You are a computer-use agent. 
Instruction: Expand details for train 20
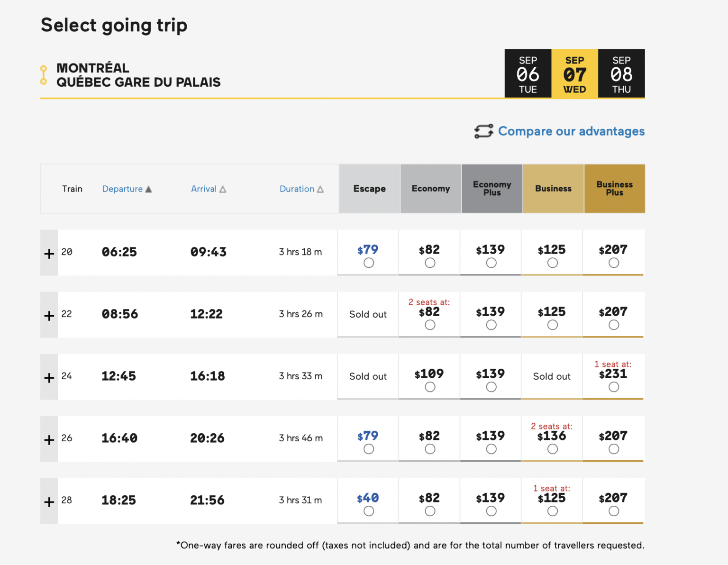pos(49,254)
